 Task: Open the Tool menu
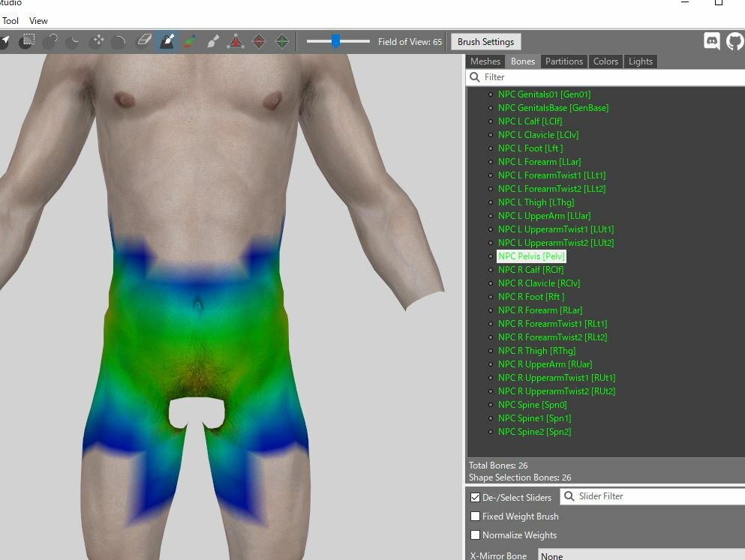pyautogui.click(x=10, y=21)
